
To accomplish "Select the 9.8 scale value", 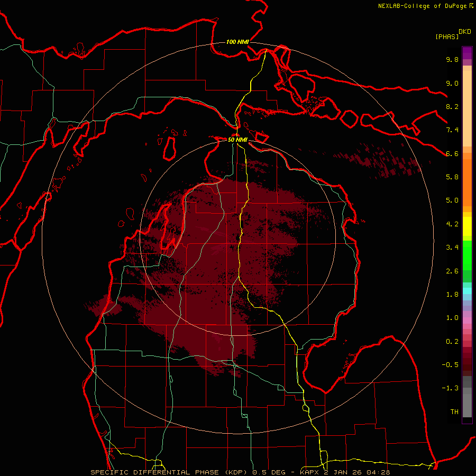I will (452, 59).
